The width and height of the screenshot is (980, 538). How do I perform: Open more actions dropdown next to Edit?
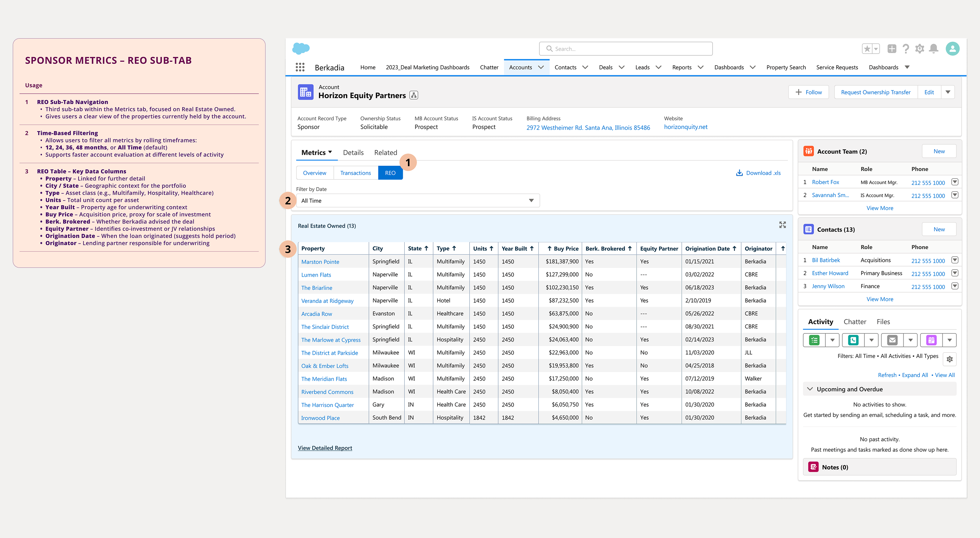coord(948,92)
